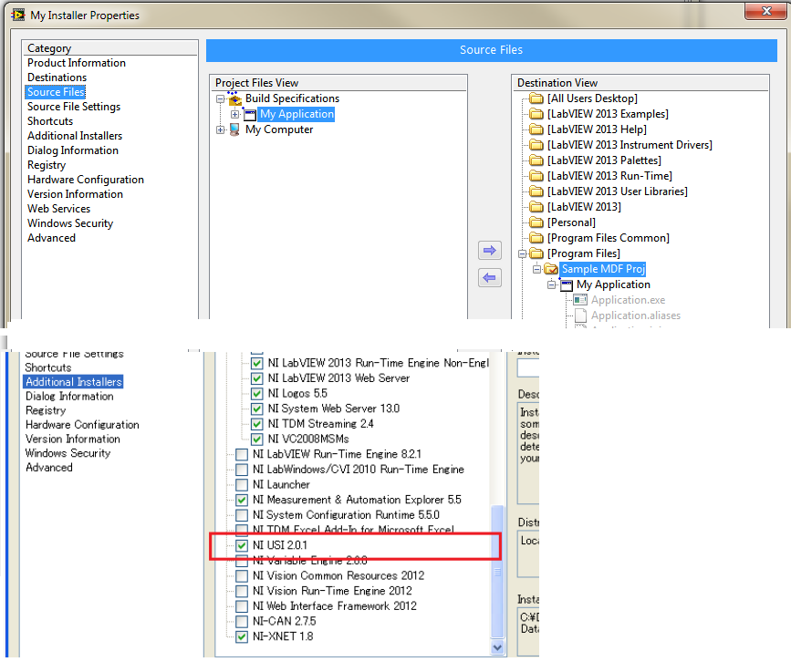Select the highlighted Source Files category
791x672 pixels.
[x=56, y=92]
